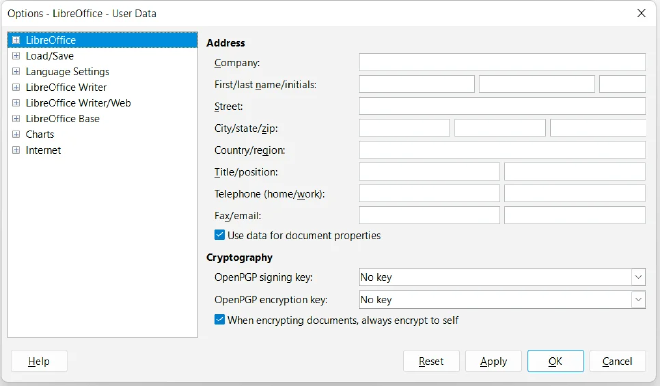
Task: Click the Fax input field
Action: click(429, 215)
